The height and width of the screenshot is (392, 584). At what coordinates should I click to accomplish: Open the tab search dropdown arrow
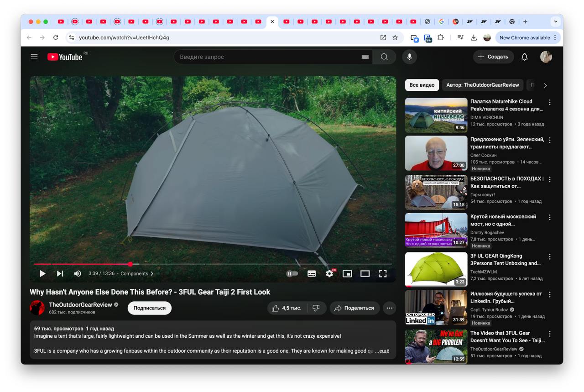(555, 21)
